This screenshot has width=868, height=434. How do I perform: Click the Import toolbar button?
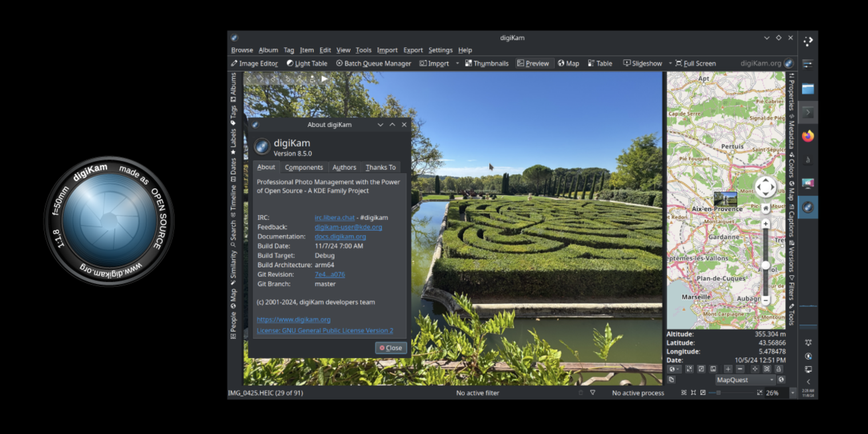coord(434,63)
